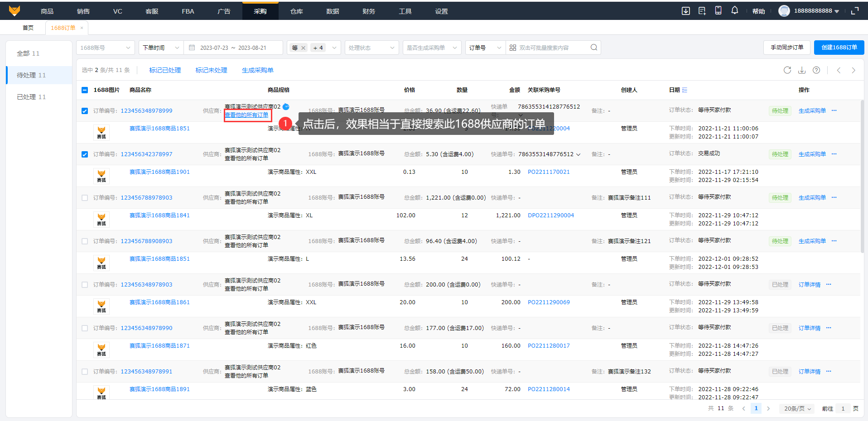Image resolution: width=868 pixels, height=421 pixels.
Task: Click the search magnifier icon
Action: [x=594, y=48]
